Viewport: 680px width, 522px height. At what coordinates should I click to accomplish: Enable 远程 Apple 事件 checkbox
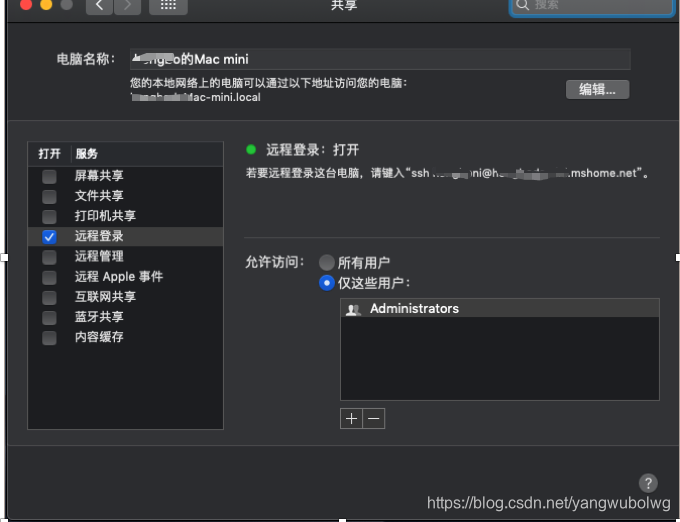[x=49, y=277]
